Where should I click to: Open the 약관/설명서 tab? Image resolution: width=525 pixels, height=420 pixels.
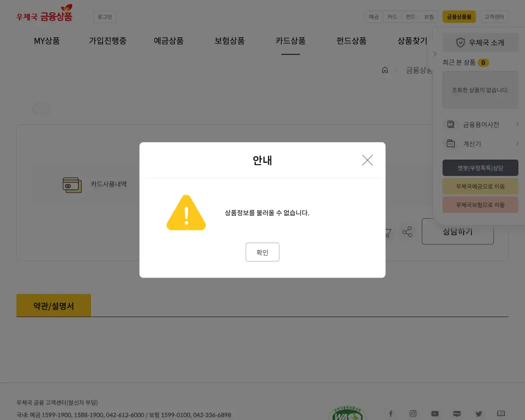[x=53, y=305]
